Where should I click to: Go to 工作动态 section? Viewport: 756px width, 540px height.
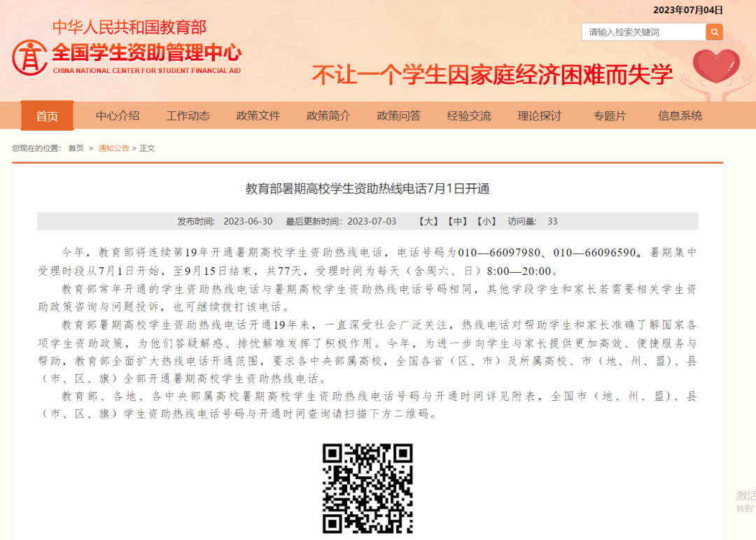click(x=188, y=116)
